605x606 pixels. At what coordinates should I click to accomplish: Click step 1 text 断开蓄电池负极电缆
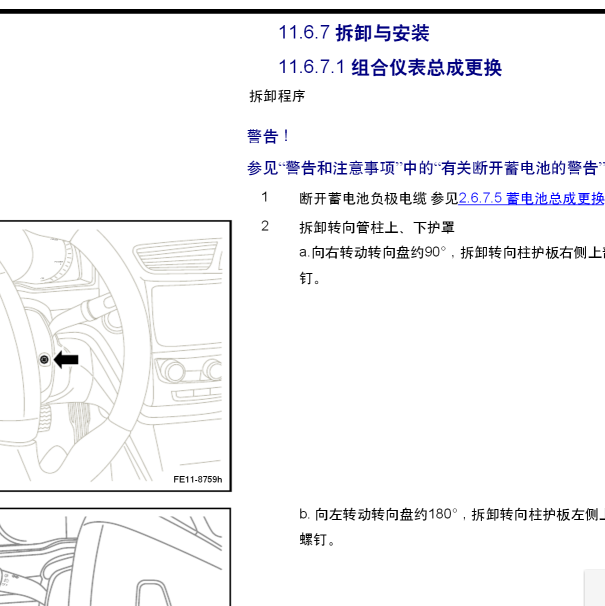click(363, 198)
